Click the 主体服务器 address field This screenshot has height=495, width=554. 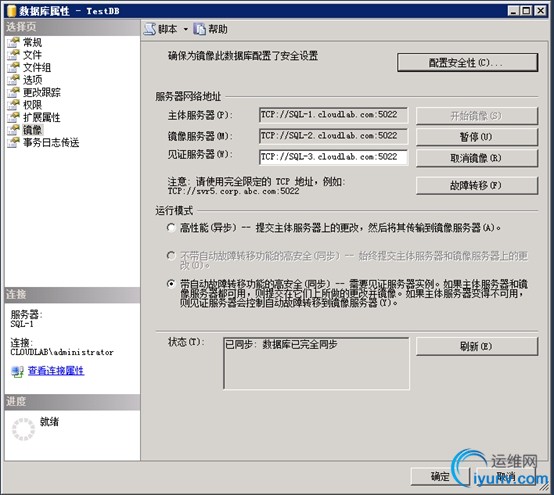pyautogui.click(x=333, y=115)
